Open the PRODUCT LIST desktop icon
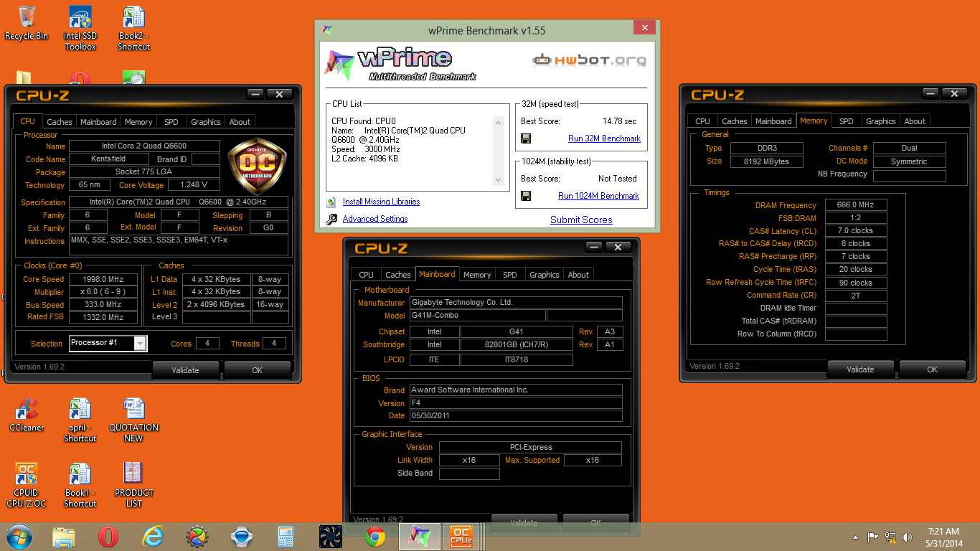 coord(133,486)
